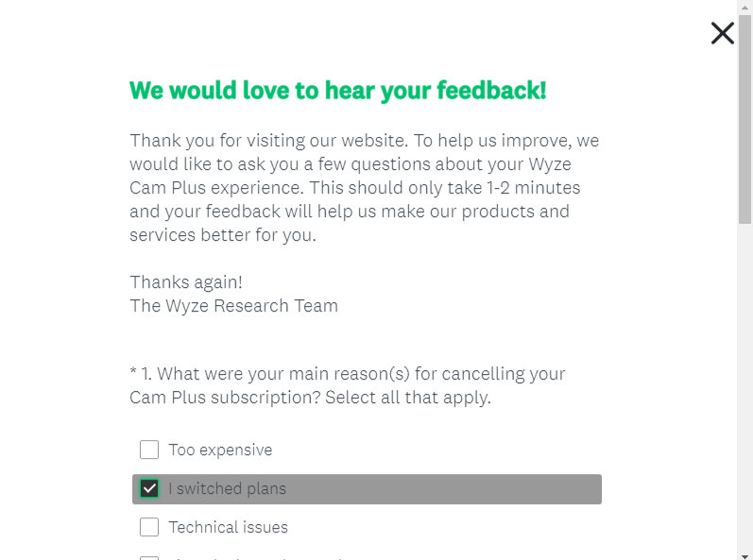Click The Wyze Research Team signature

[233, 306]
